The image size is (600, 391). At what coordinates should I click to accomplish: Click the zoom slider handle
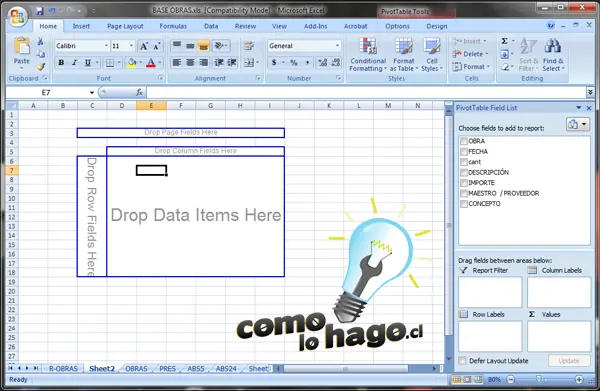click(x=539, y=379)
